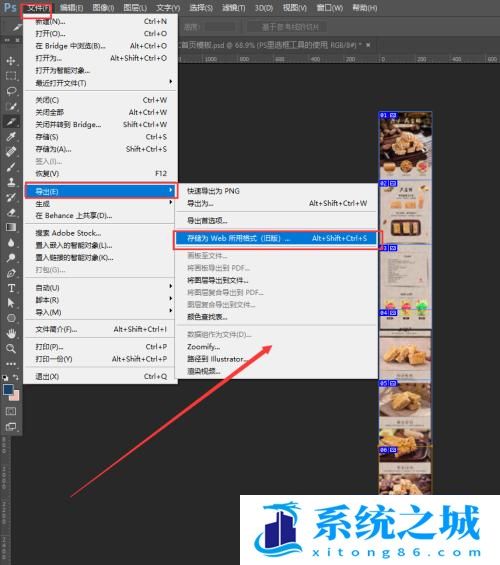Choose 颜色查找表...

pos(276,317)
